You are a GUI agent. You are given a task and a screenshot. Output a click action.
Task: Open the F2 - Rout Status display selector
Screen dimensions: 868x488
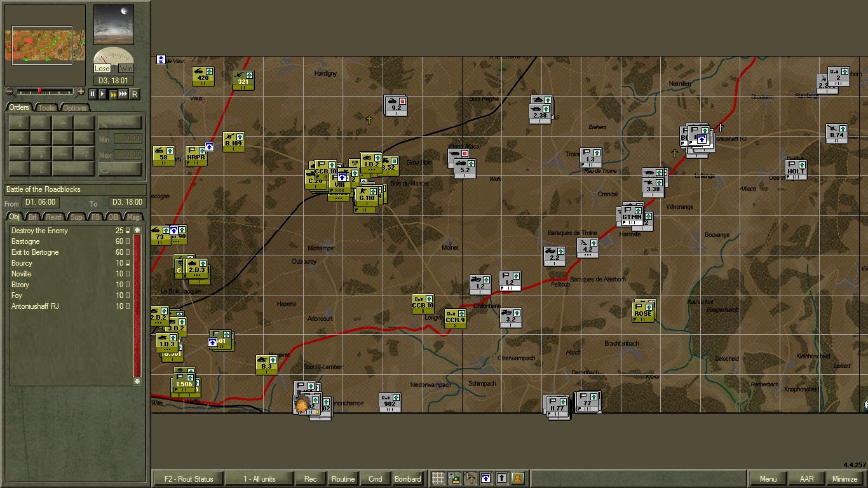[x=189, y=479]
